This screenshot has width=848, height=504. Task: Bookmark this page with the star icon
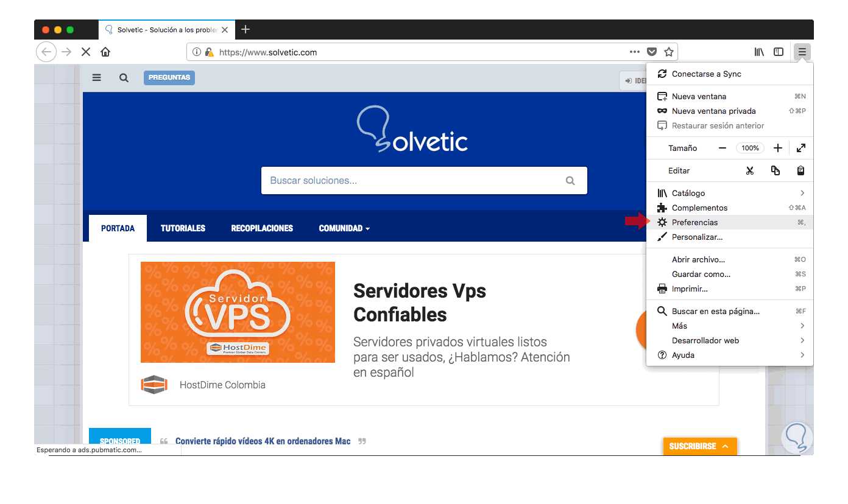point(668,52)
